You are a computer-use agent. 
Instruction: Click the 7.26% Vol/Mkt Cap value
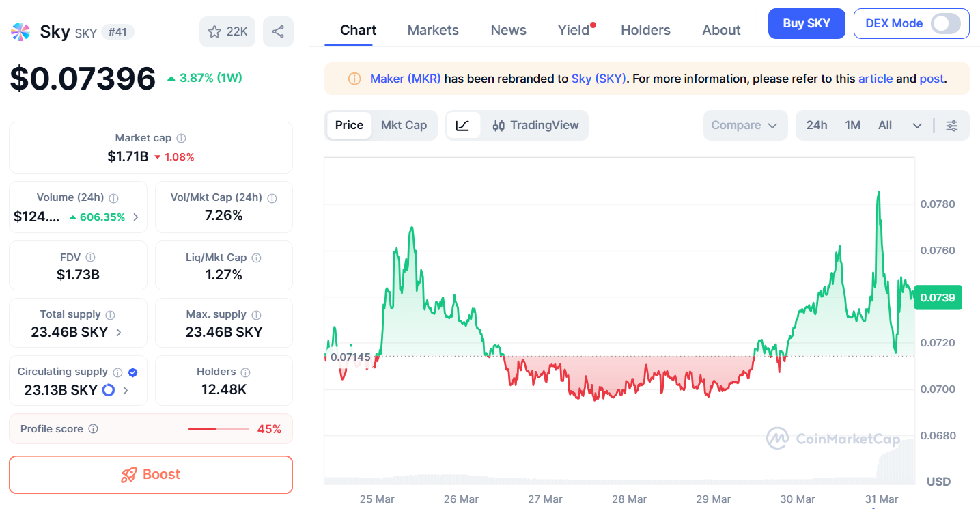point(224,216)
